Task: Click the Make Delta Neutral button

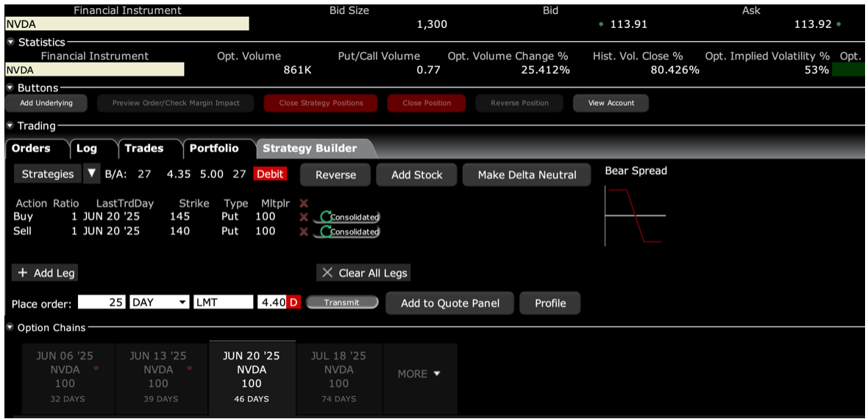Action: pyautogui.click(x=527, y=175)
